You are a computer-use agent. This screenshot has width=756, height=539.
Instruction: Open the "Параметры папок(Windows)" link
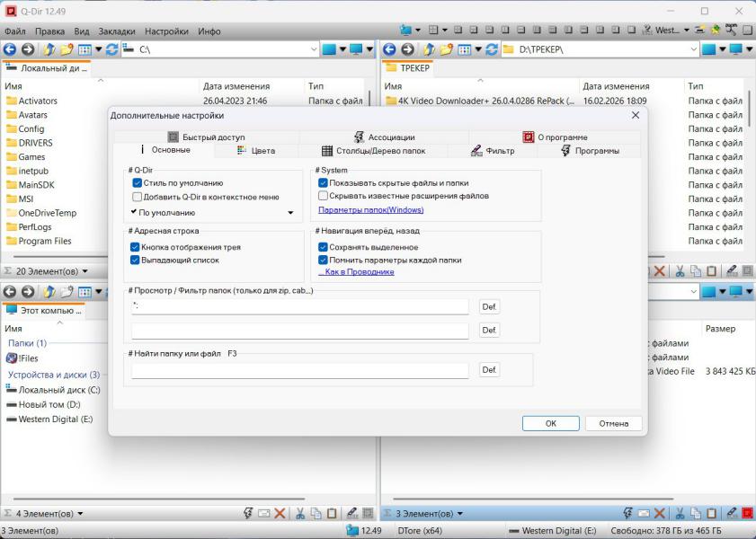(x=370, y=210)
